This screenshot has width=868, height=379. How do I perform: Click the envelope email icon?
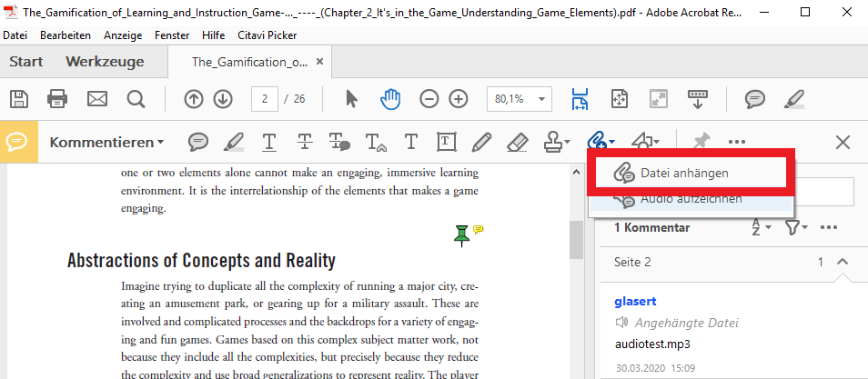tap(97, 99)
